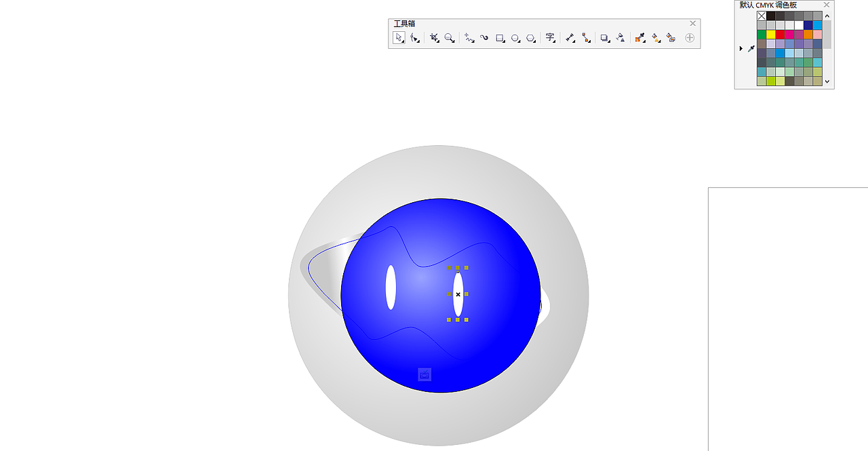
Task: Close the 工具箱 toolbox panel
Action: (692, 23)
